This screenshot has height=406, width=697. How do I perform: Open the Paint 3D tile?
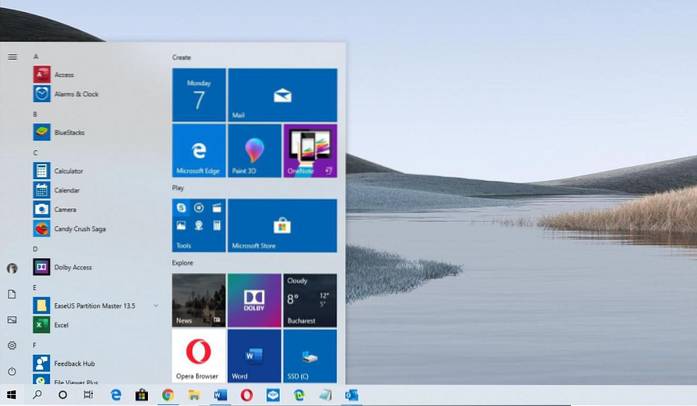254,151
